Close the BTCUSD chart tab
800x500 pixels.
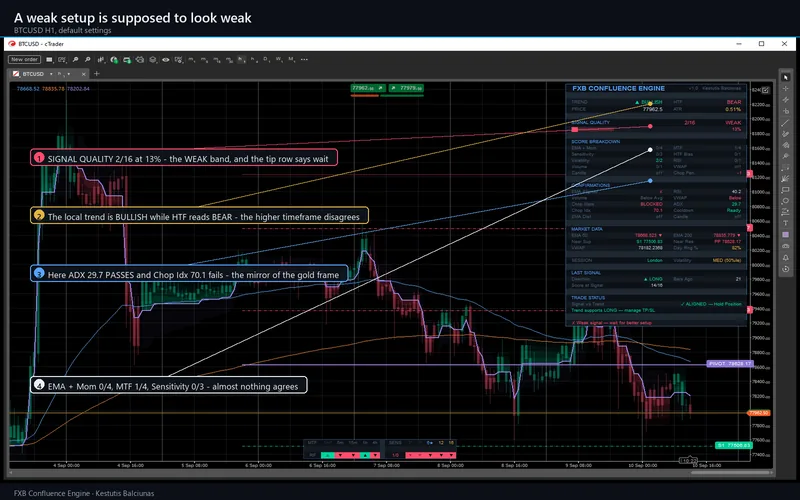84,74
